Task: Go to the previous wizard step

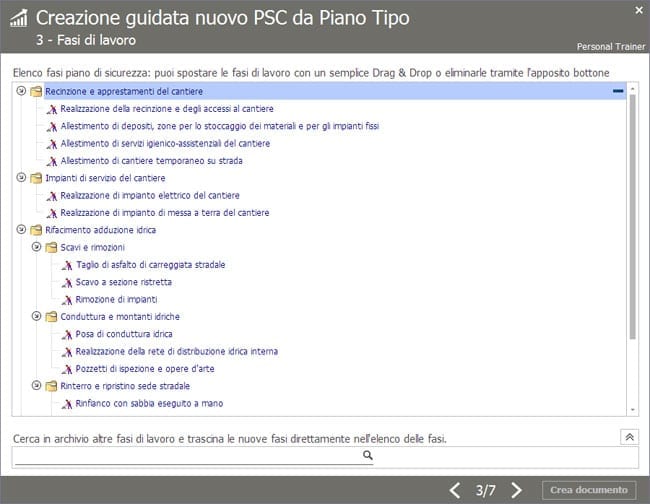Action: [455, 490]
